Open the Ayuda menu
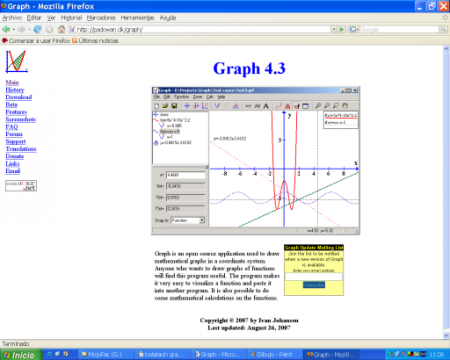The image size is (450, 360). tap(168, 18)
